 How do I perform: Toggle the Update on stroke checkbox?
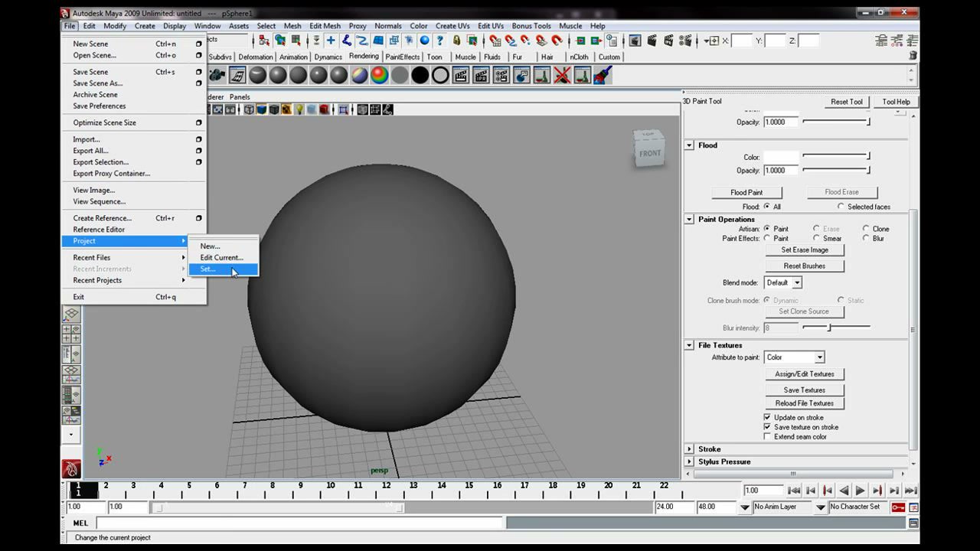[x=767, y=417]
